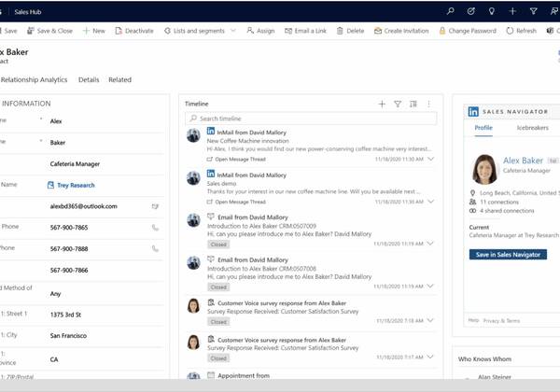Screen dimensions: 560x392
Task: Open timeline more options (vertical dots)
Action: coord(428,104)
